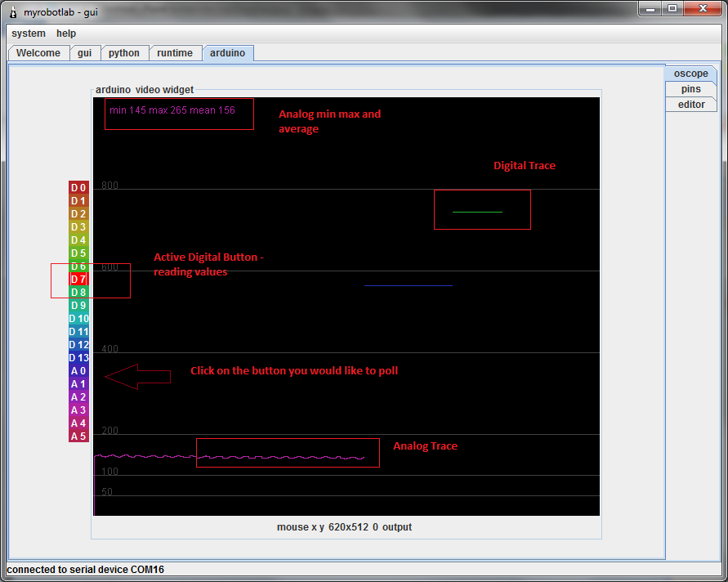Start polling digital pin D 11

[x=79, y=332]
